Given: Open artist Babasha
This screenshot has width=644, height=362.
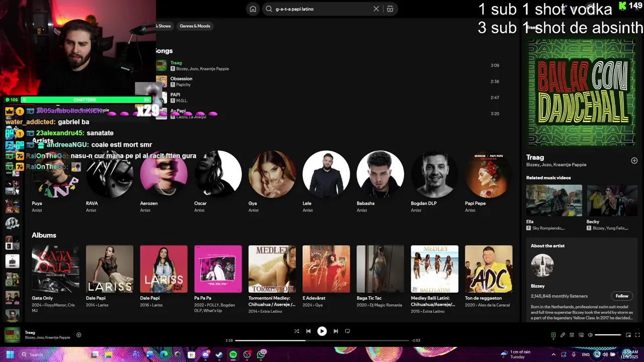Looking at the screenshot, I should 380,174.
